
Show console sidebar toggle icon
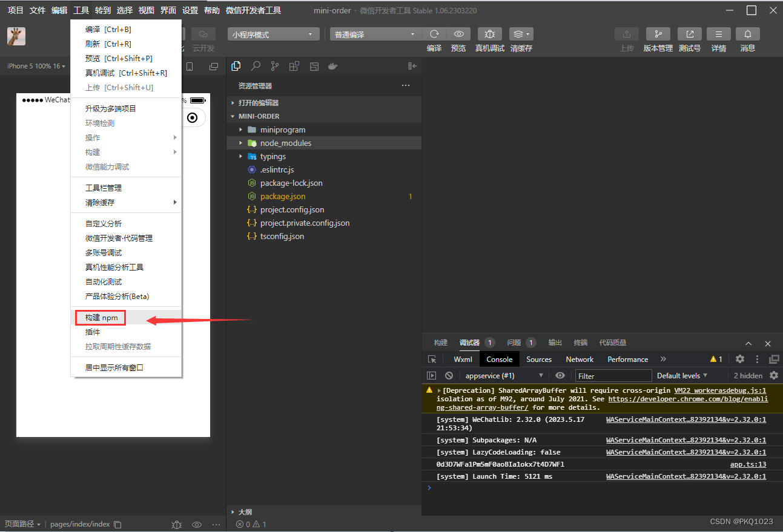[432, 375]
